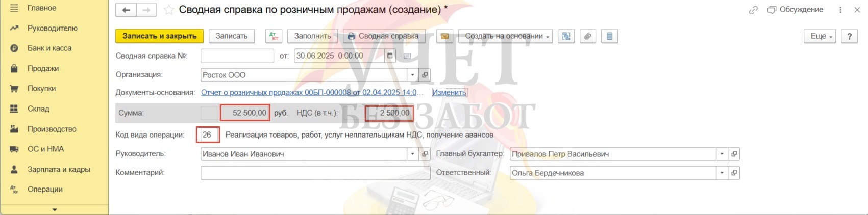Click the Записать и закрыть button
868x215 pixels.
pyautogui.click(x=160, y=36)
